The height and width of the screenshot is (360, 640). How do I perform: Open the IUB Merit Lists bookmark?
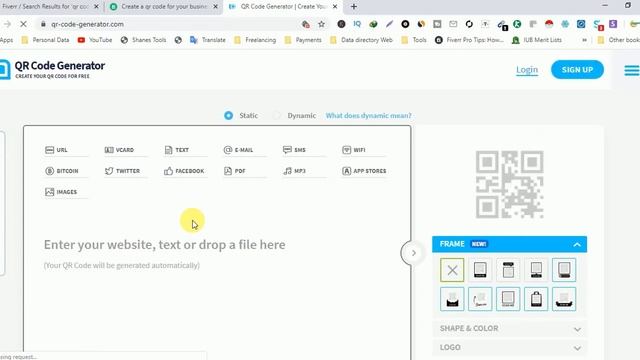point(537,40)
